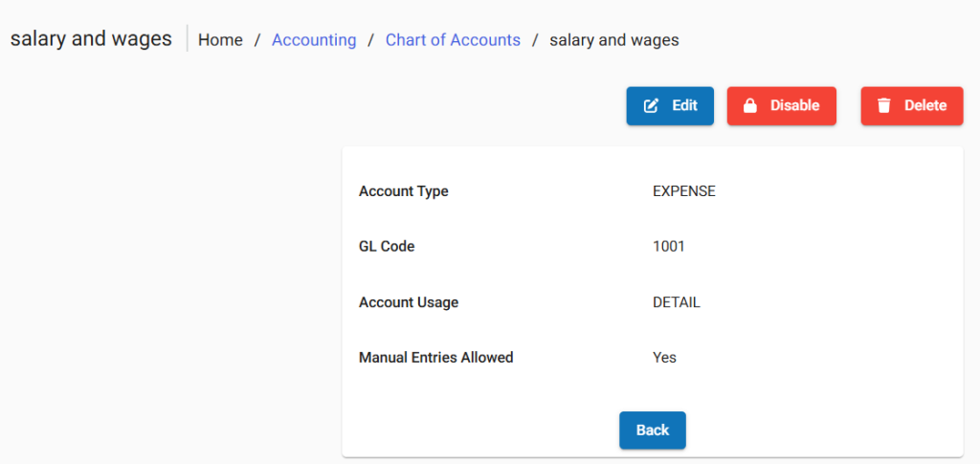
Task: Go back using the Back button
Action: click(652, 431)
